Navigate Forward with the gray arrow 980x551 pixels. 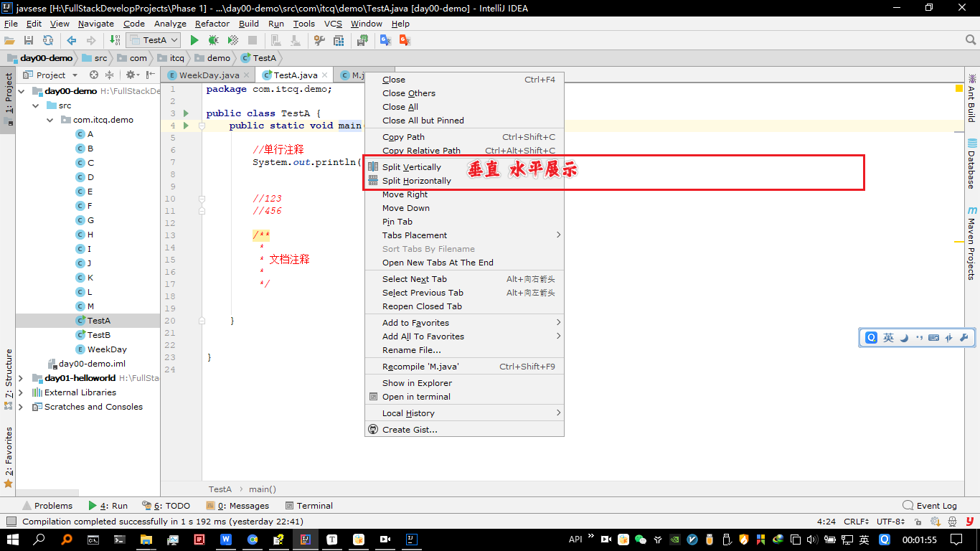point(90,40)
